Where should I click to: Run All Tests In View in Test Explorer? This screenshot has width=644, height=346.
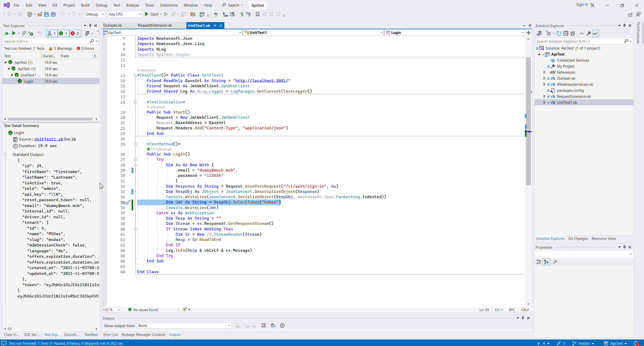pyautogui.click(x=7, y=33)
